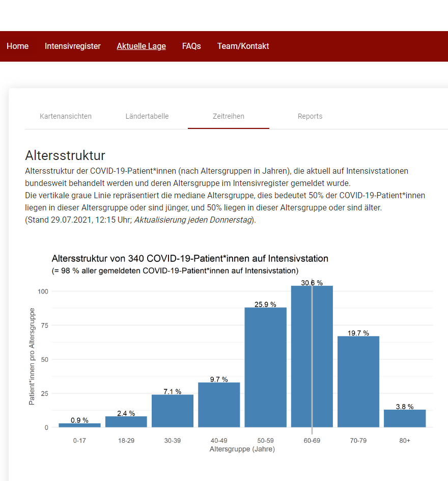Click the Altersstruktur section heading
Screen dimensions: 448x481
[65, 155]
